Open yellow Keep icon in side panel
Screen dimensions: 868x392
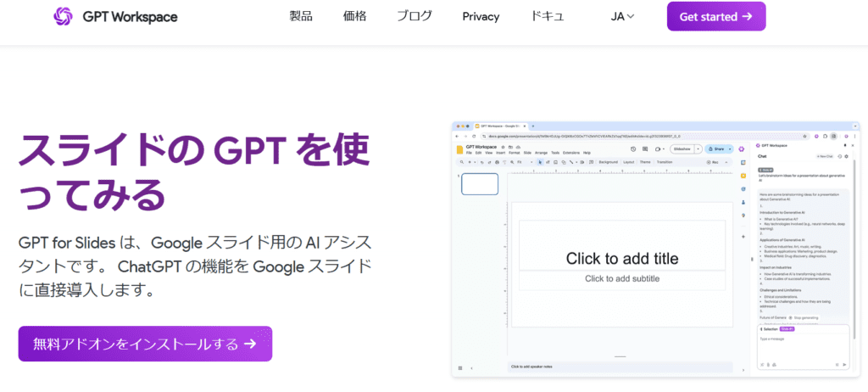(x=743, y=176)
